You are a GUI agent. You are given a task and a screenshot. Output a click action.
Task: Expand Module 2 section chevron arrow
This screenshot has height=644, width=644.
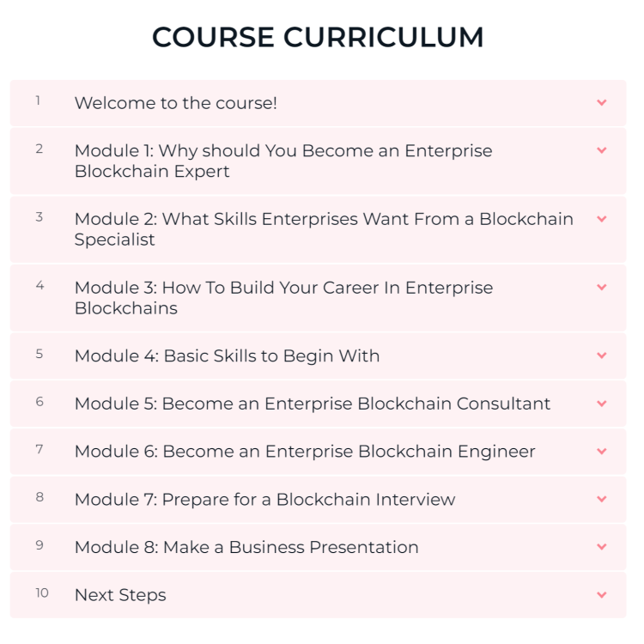coord(601,219)
